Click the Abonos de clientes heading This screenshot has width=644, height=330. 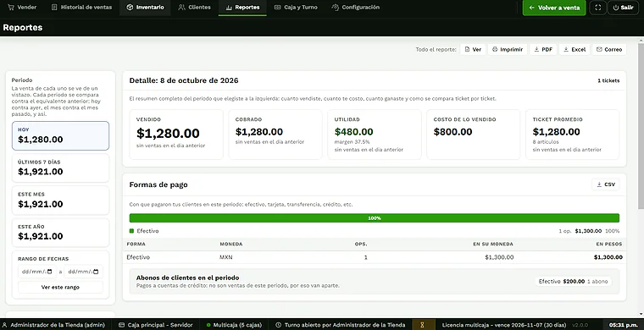(x=188, y=278)
